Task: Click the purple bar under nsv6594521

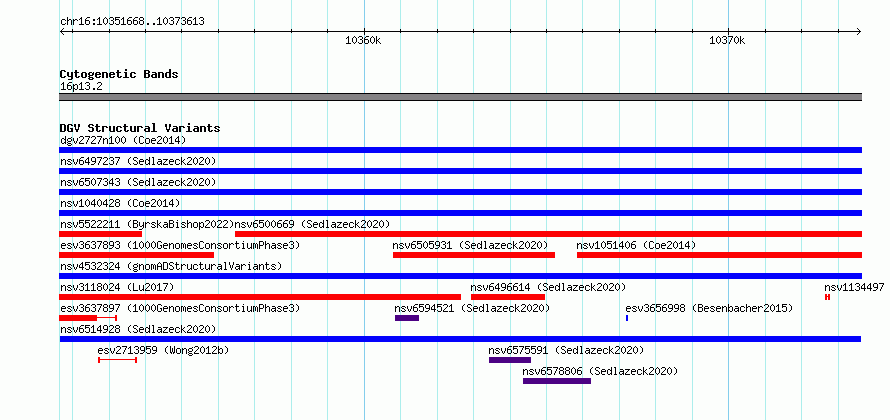Action: (407, 318)
